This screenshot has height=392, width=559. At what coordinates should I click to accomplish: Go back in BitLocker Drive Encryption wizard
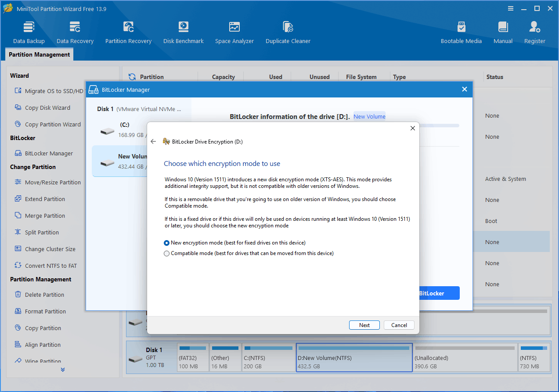click(x=153, y=141)
